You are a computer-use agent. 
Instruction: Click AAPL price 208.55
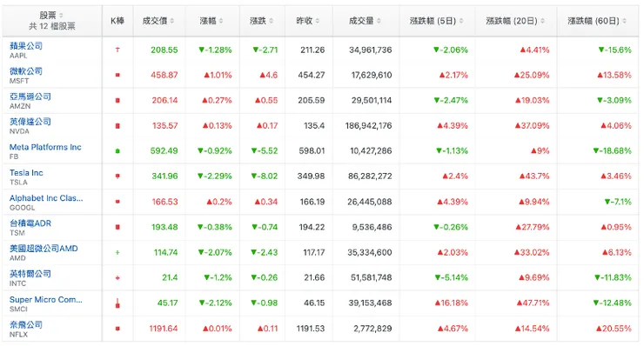pos(164,50)
